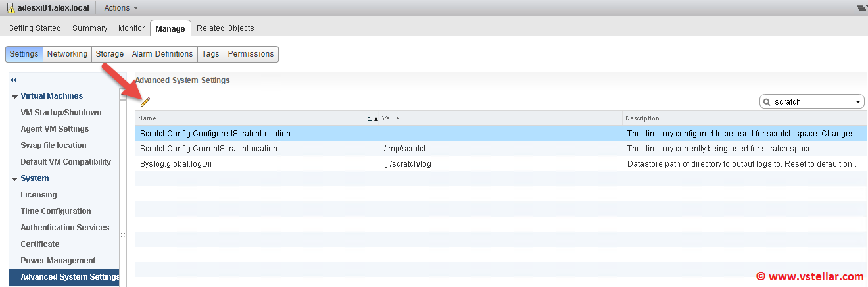Open the Alarm Definitions section
Screen dimensions: 868x287
coord(162,54)
